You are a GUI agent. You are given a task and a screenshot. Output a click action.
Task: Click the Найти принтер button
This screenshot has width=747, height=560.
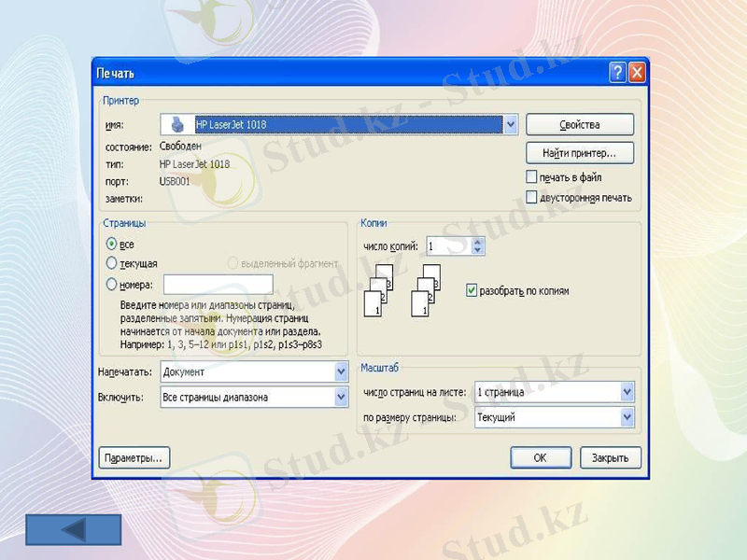tap(580, 153)
